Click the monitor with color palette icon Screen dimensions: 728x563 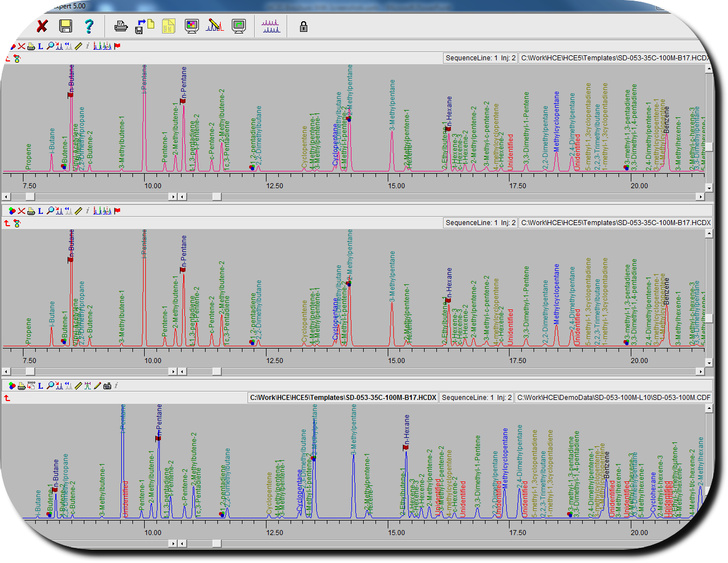tap(192, 26)
